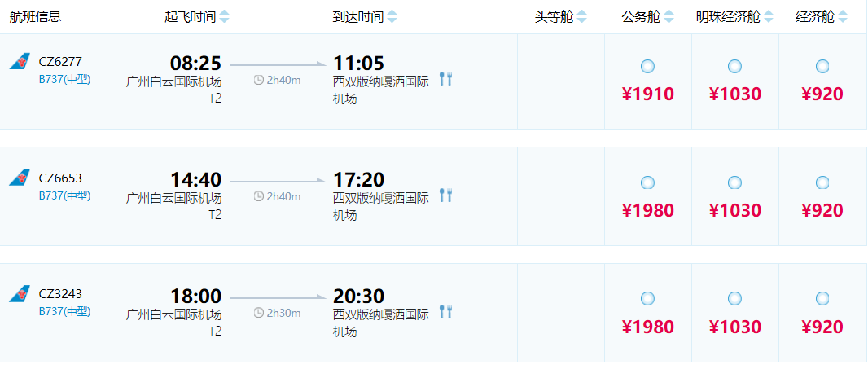Sort flights by 起飞时间 arrows
The image size is (868, 369).
click(225, 17)
